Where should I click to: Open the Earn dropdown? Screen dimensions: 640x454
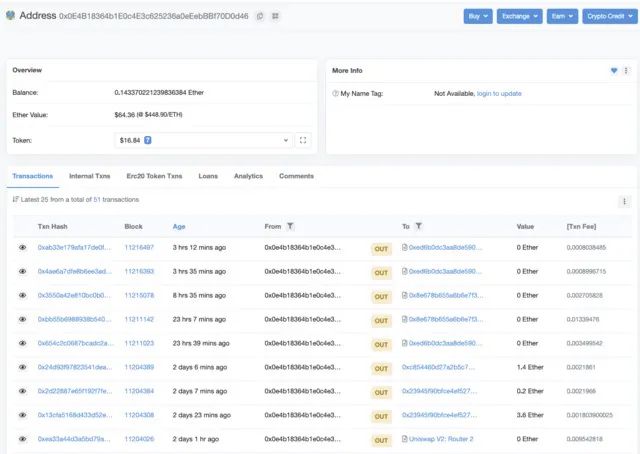click(562, 16)
